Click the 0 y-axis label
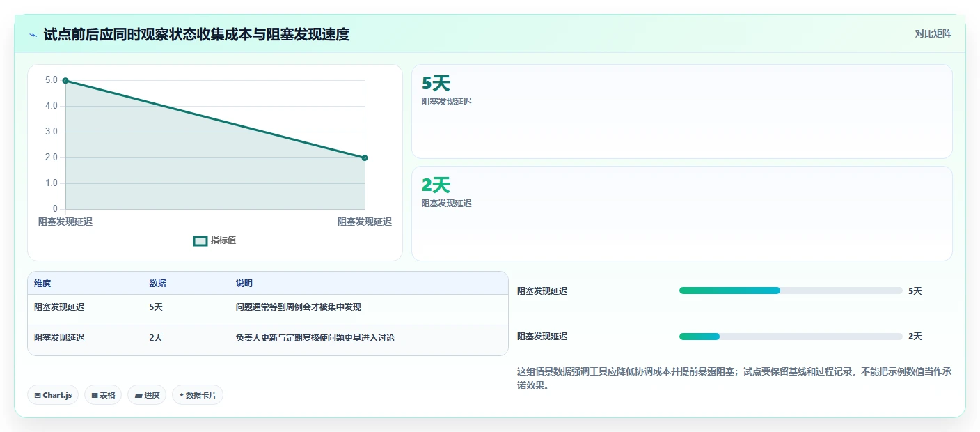Image resolution: width=980 pixels, height=432 pixels. pyautogui.click(x=55, y=209)
